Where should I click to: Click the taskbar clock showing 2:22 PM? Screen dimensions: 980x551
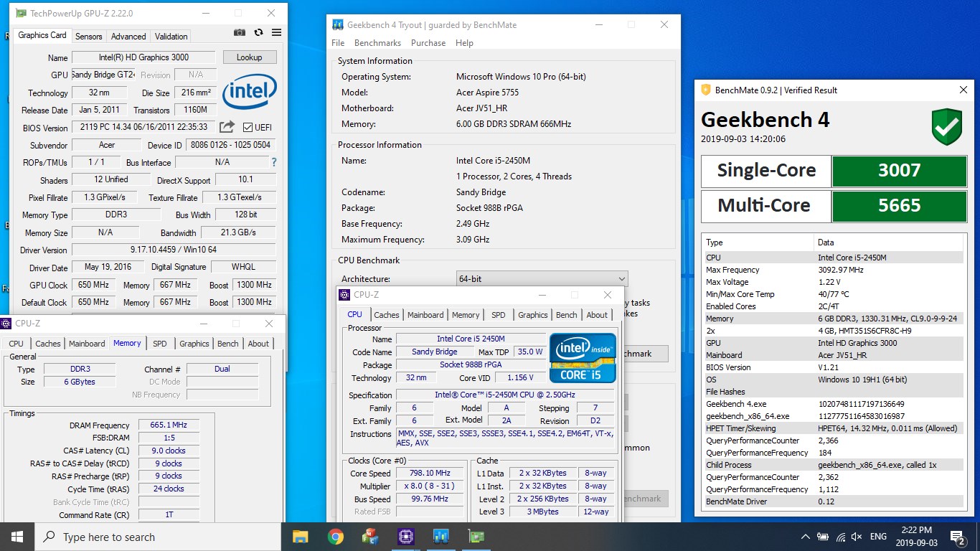click(x=918, y=537)
